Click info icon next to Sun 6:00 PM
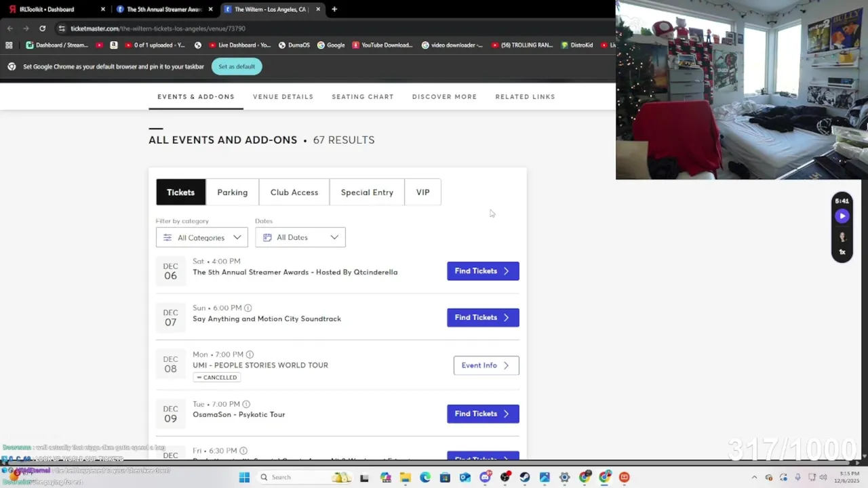868x488 pixels. tap(248, 308)
